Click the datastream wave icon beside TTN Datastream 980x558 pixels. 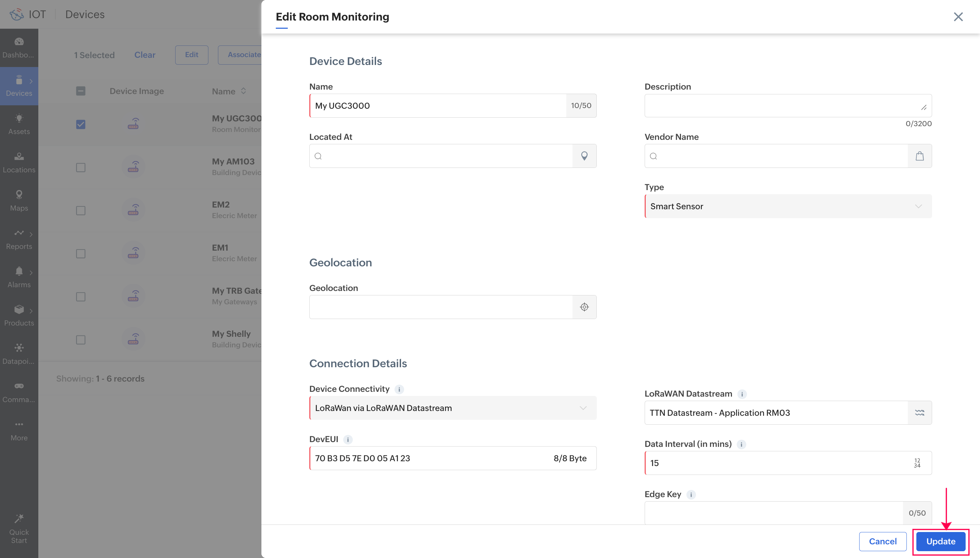click(x=919, y=413)
